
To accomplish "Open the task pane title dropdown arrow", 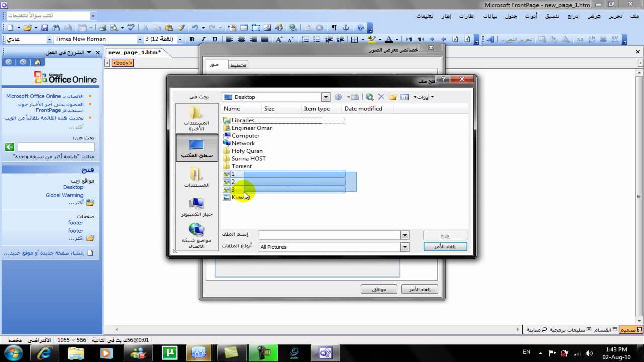I will click(x=89, y=52).
